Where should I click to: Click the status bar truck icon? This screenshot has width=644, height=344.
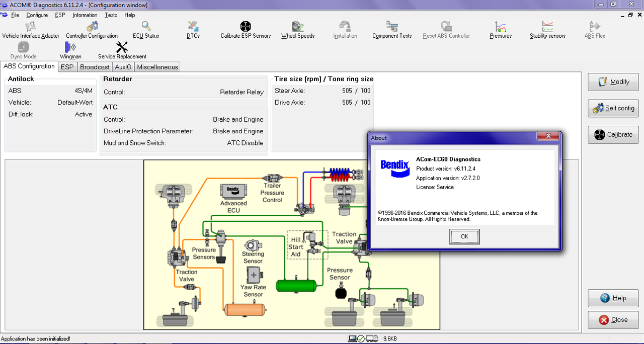click(x=372, y=339)
